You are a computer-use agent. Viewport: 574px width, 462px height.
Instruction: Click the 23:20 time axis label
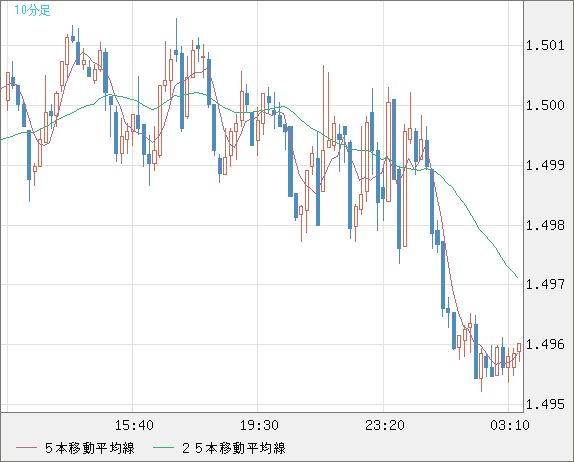(x=385, y=425)
